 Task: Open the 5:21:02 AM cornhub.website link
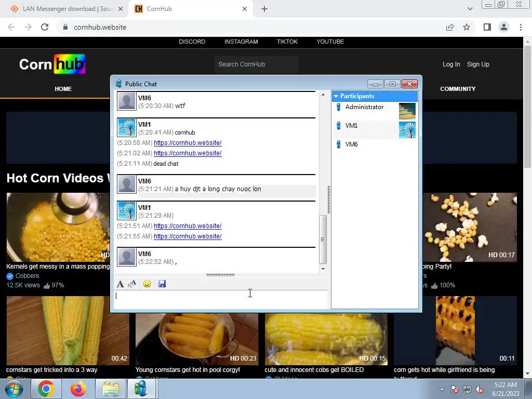coord(188,153)
